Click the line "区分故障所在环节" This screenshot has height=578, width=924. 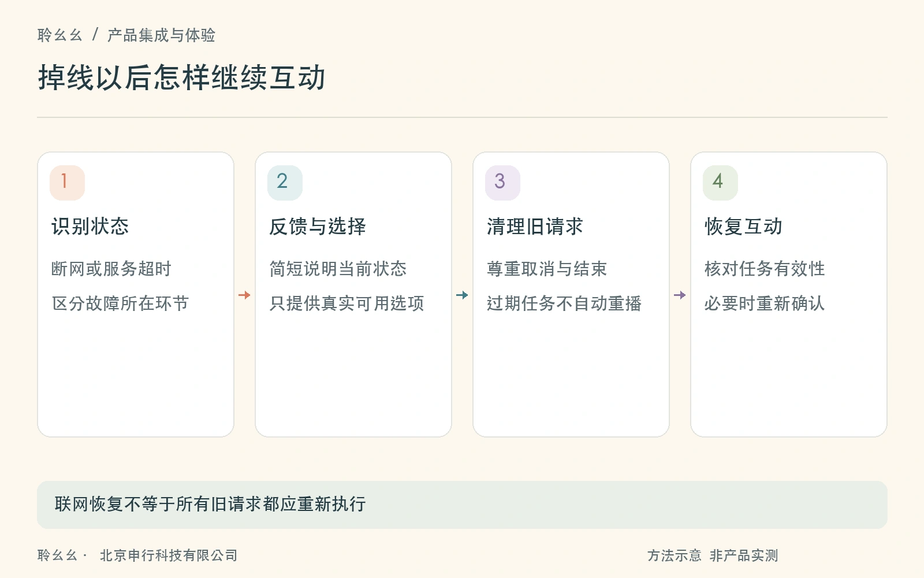[x=120, y=303]
